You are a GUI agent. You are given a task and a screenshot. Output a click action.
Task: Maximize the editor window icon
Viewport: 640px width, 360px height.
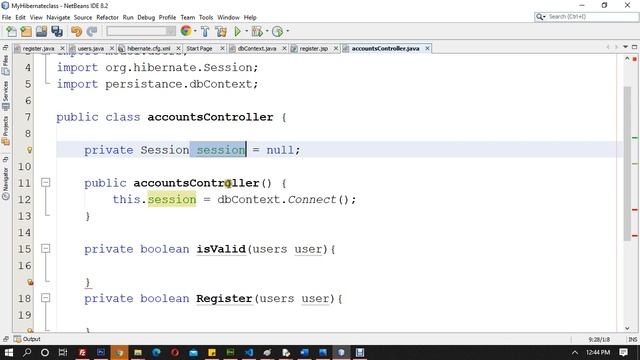tap(634, 47)
